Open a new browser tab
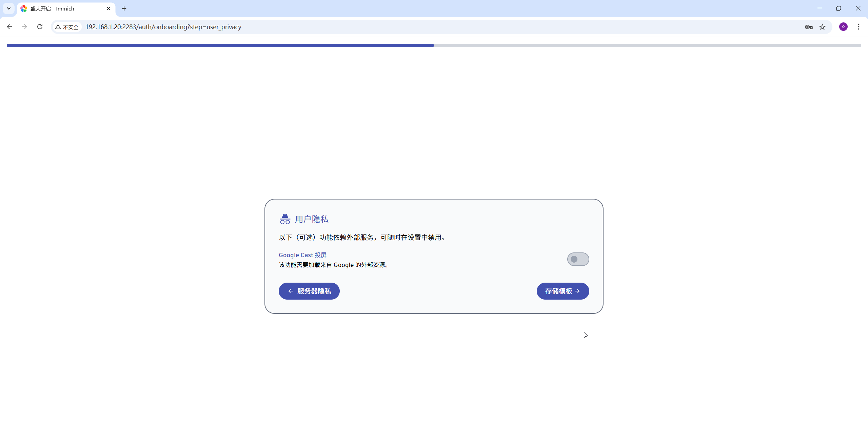 pyautogui.click(x=124, y=8)
